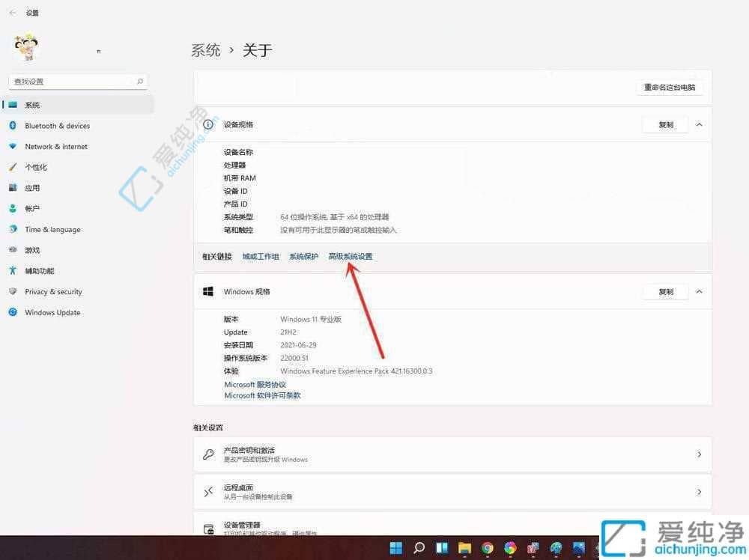Click the 帐户 person icon
Image resolution: width=749 pixels, height=560 pixels.
pos(13,209)
